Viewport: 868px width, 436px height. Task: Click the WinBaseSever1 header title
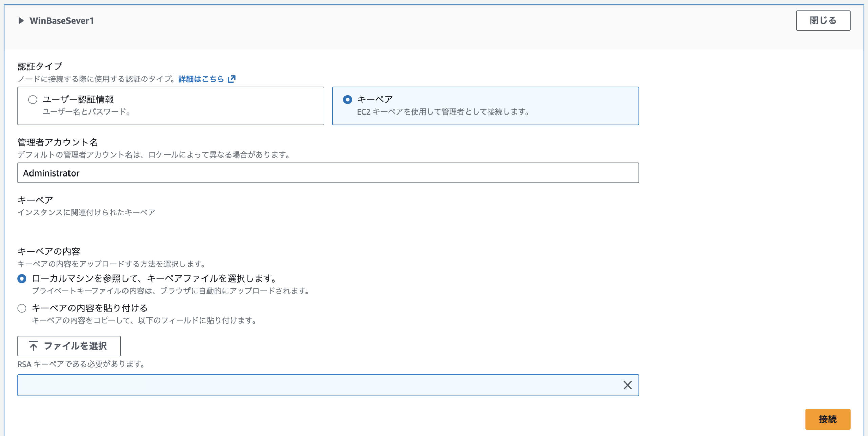click(61, 21)
